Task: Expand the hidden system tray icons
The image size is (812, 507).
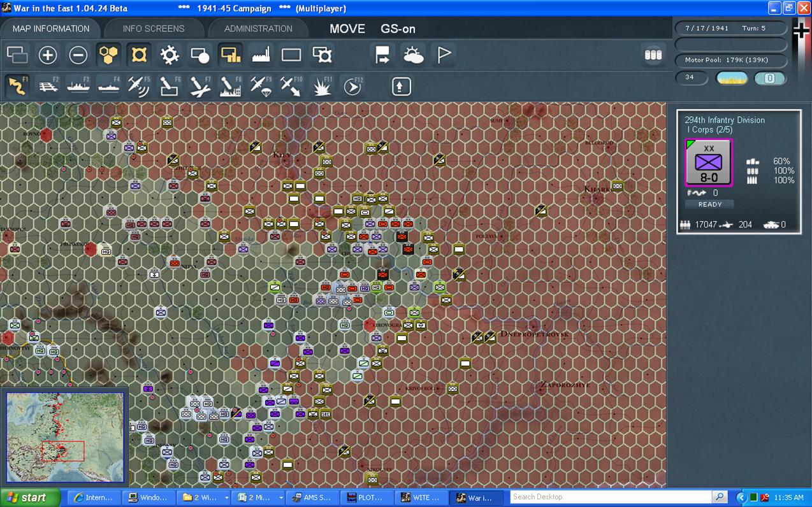Action: click(741, 497)
